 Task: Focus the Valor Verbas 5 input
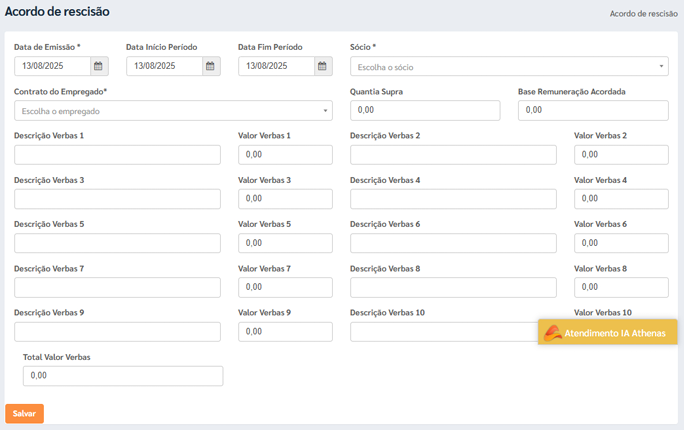tap(285, 243)
